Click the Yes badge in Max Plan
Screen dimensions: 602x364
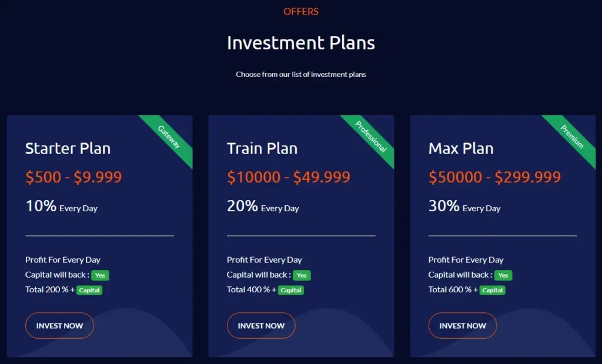(x=503, y=275)
